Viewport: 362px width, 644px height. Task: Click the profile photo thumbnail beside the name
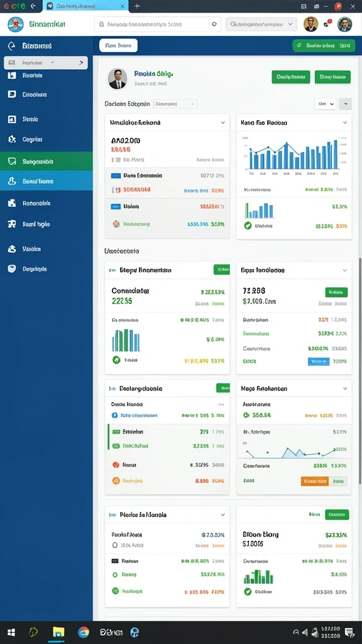tap(118, 79)
